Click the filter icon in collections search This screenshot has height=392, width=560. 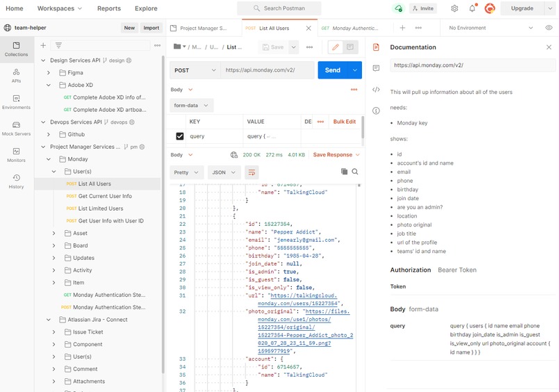[58, 45]
